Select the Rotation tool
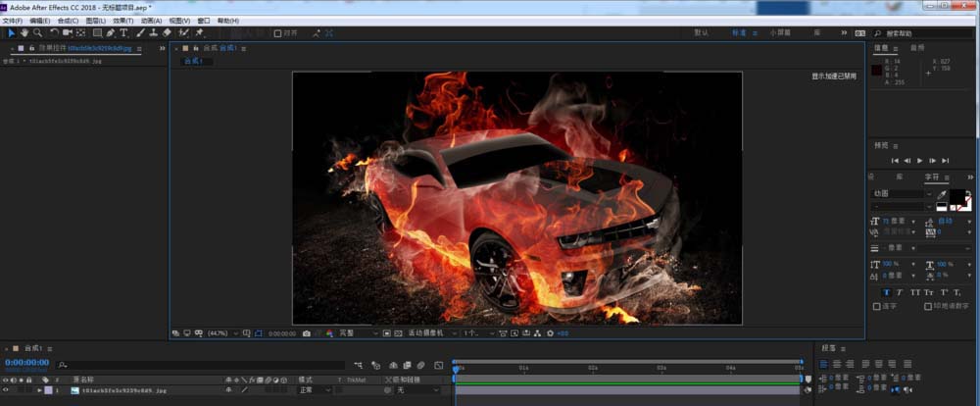The image size is (980, 406). tap(54, 32)
